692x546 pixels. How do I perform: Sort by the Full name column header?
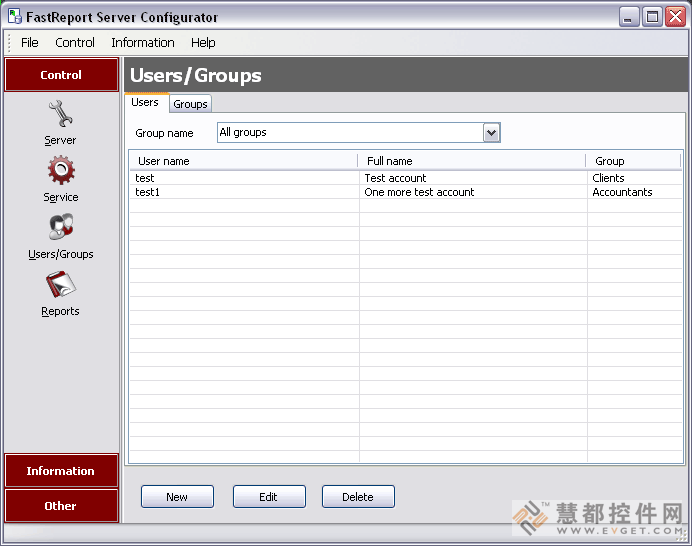tap(472, 161)
